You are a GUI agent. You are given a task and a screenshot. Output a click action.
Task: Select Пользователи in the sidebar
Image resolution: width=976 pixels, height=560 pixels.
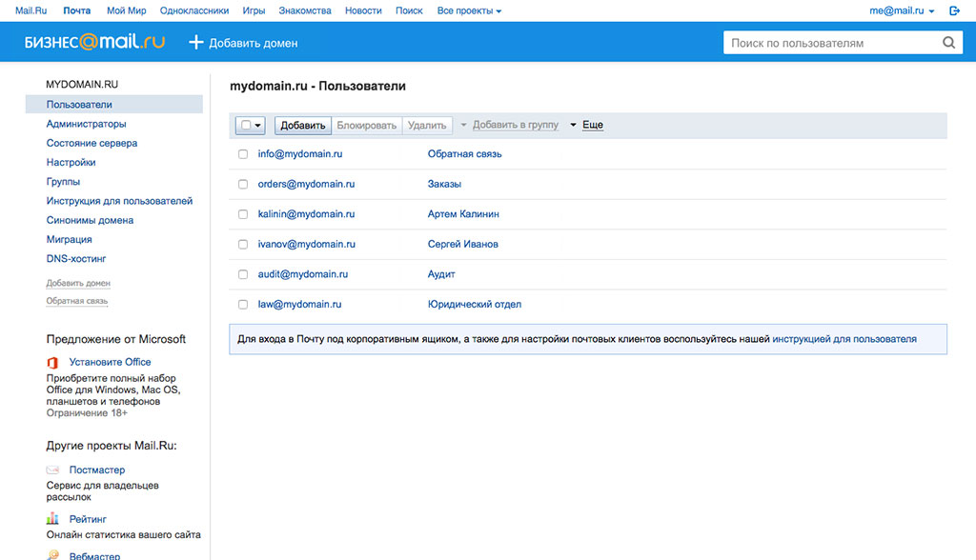coord(114,104)
